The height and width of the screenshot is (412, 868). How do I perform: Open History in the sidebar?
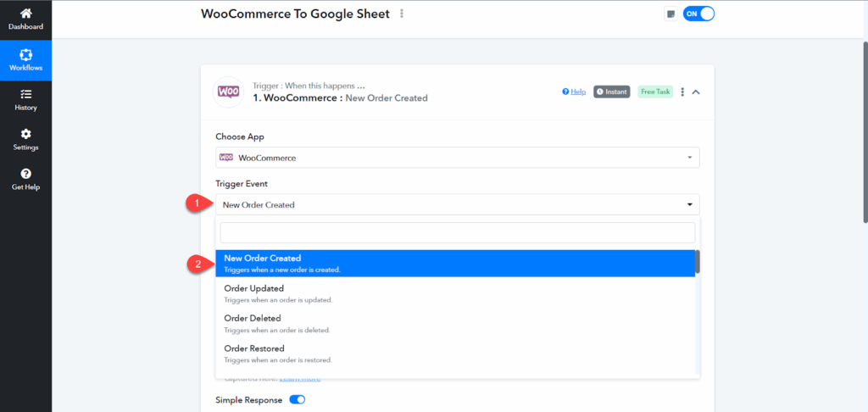pyautogui.click(x=25, y=100)
